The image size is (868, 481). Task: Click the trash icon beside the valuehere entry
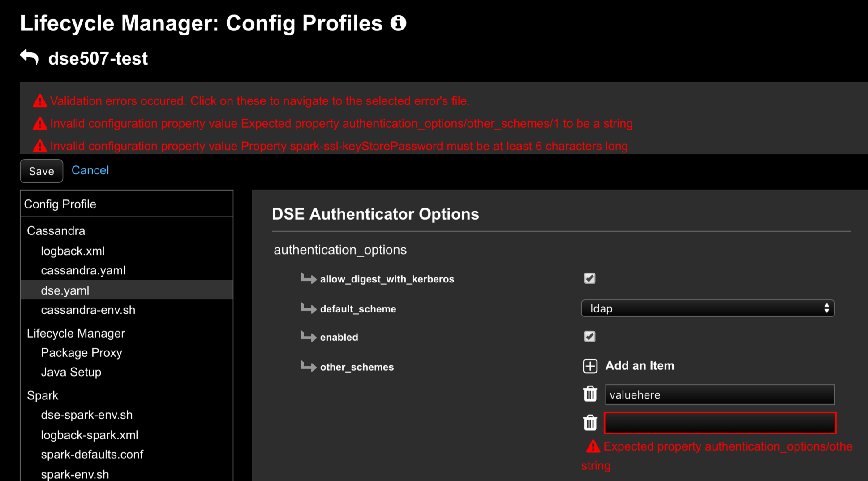pyautogui.click(x=590, y=394)
